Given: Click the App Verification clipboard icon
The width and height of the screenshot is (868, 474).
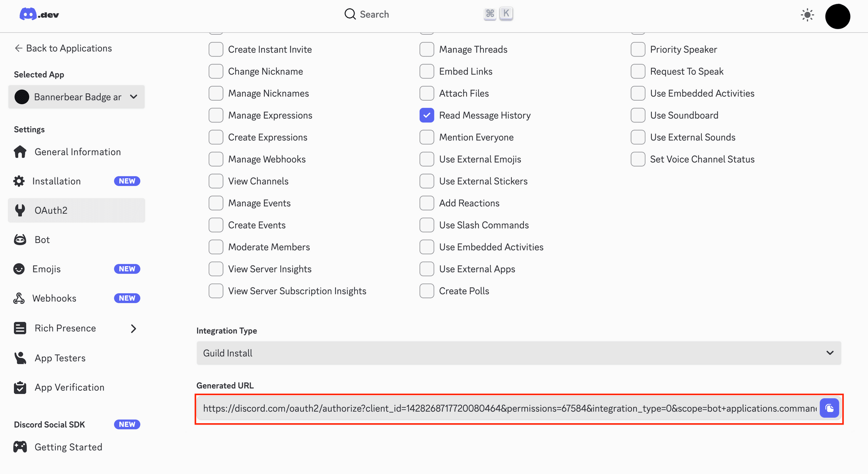Looking at the screenshot, I should tap(20, 387).
